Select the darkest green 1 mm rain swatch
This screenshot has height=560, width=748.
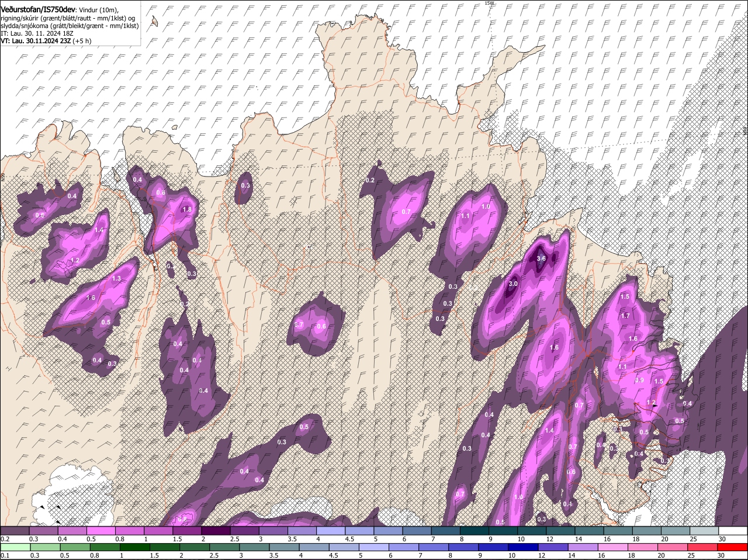134,547
